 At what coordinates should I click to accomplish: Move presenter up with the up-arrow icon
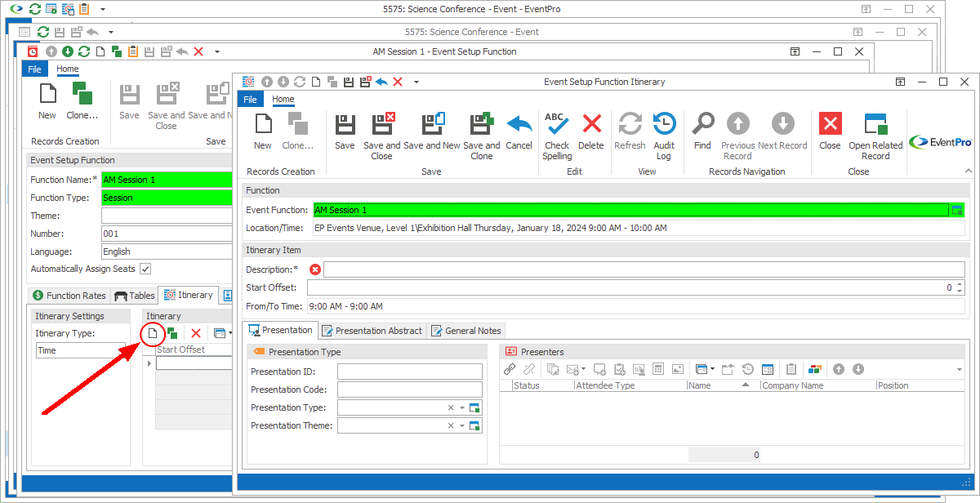[x=839, y=369]
